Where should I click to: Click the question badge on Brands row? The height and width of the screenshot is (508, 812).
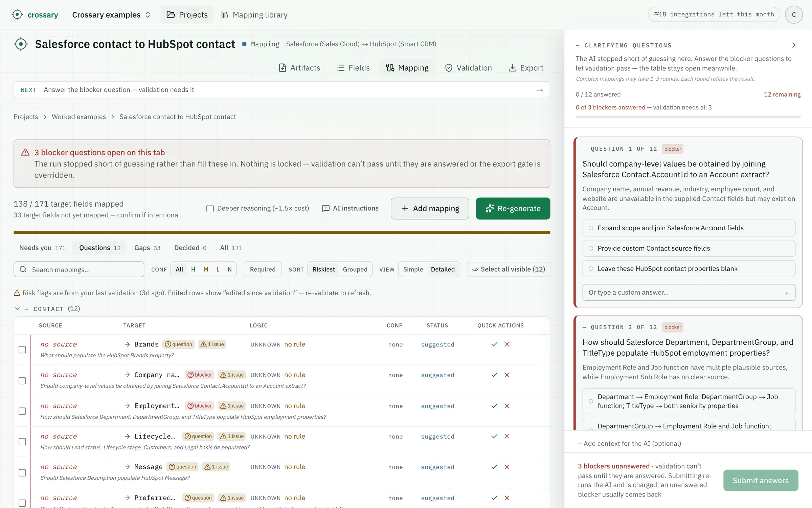coord(178,344)
